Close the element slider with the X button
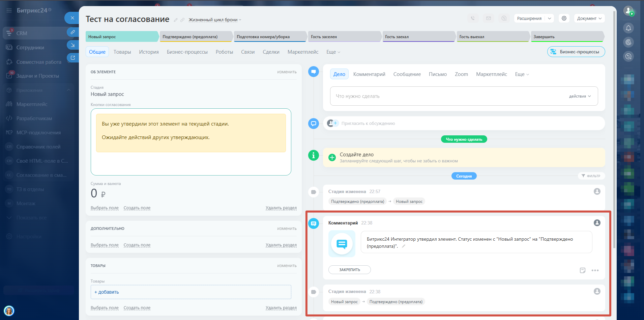The height and width of the screenshot is (320, 644). click(72, 18)
